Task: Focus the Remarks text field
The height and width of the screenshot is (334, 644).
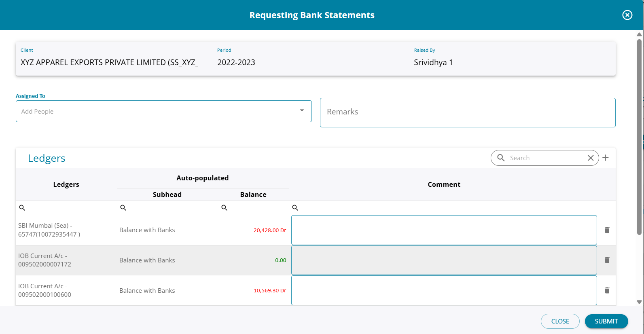Action: (x=467, y=112)
